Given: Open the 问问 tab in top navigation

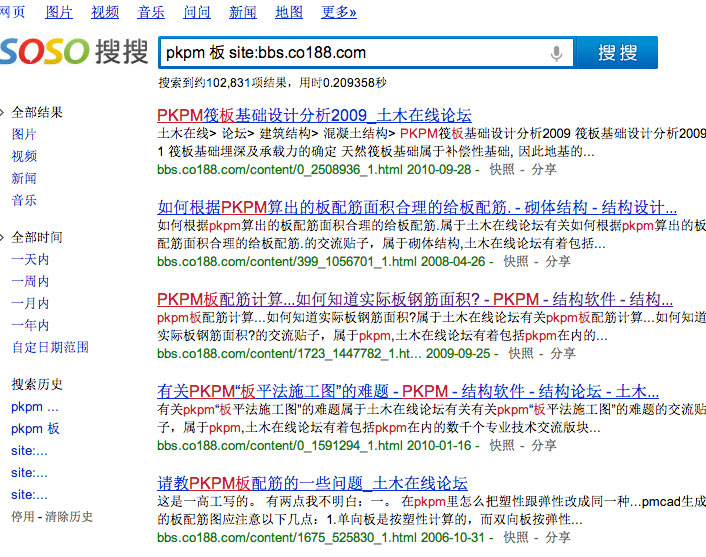Looking at the screenshot, I should pos(197,12).
